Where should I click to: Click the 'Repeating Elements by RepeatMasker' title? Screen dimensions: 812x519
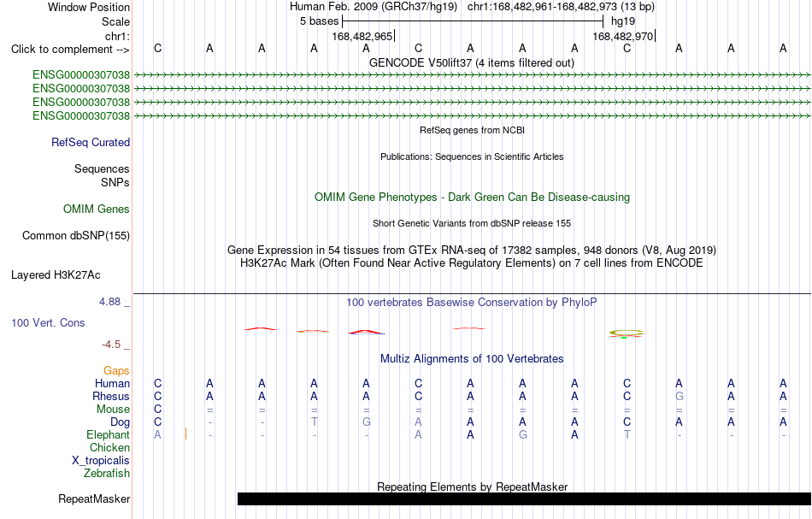(x=472, y=487)
